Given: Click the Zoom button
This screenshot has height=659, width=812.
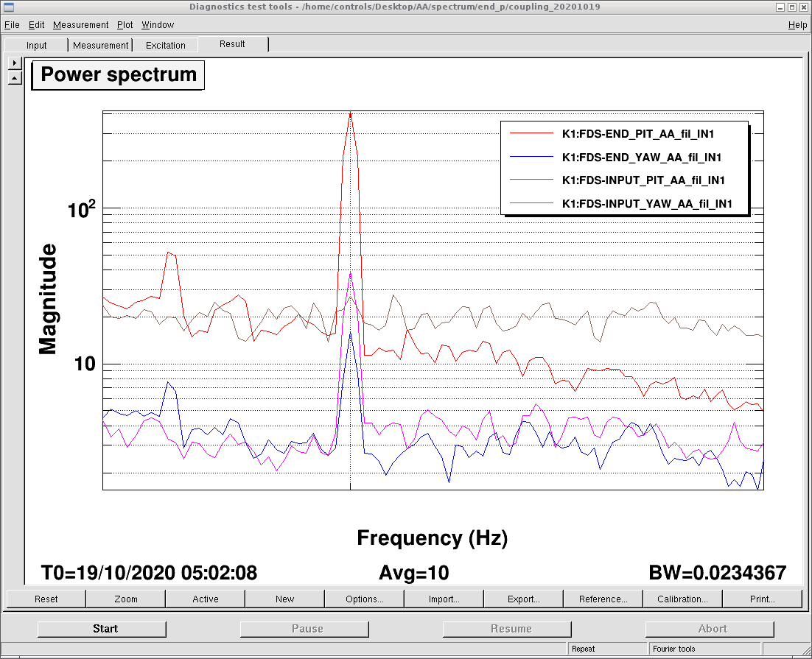Looking at the screenshot, I should 126,599.
